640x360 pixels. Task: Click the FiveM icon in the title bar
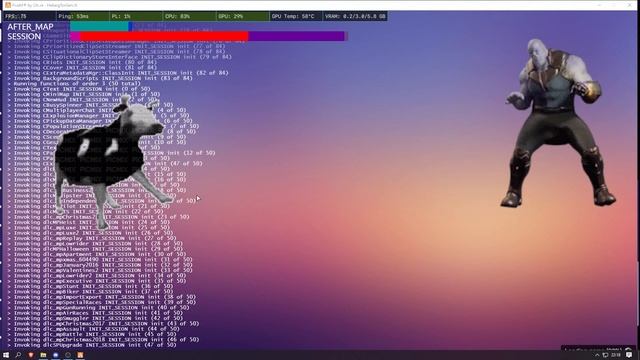tap(8, 5)
